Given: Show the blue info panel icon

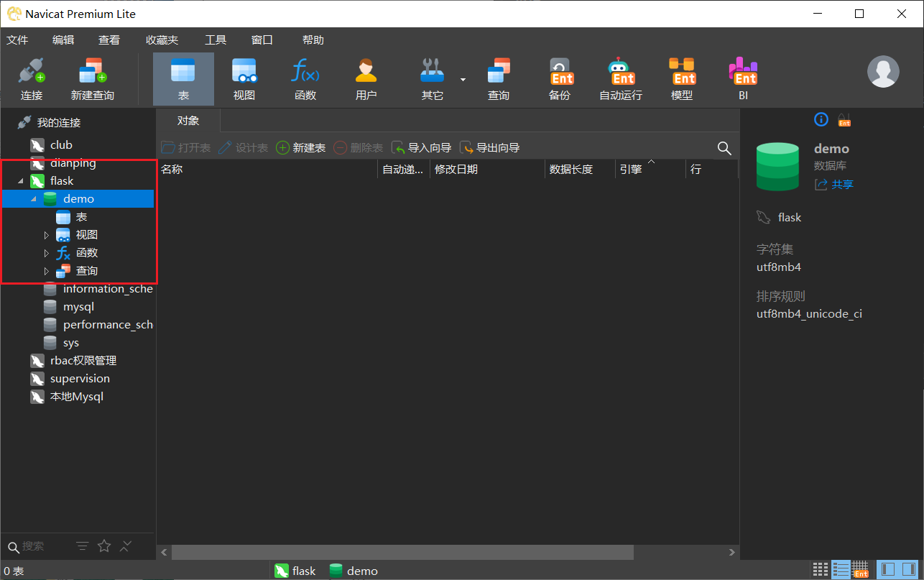Looking at the screenshot, I should click(821, 119).
